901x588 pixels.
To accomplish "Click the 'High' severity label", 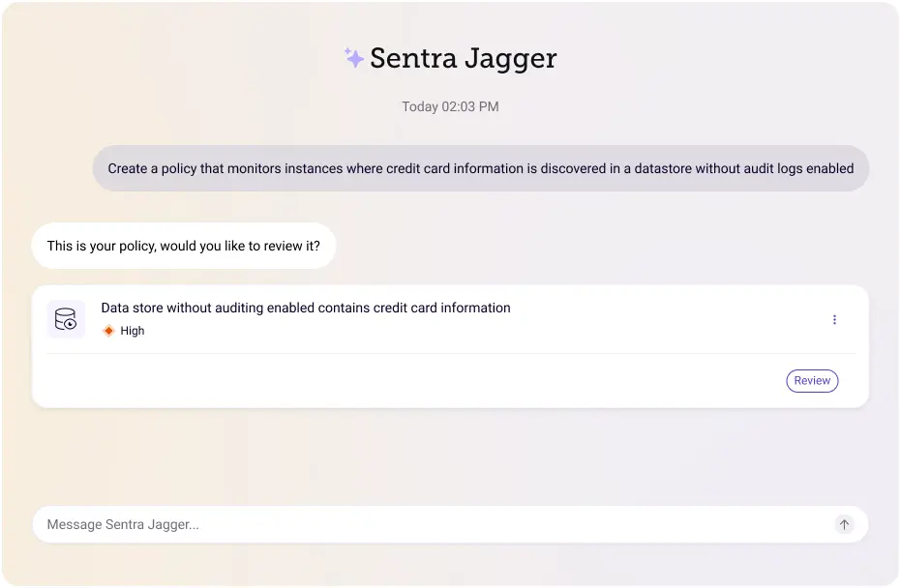I will pos(133,331).
